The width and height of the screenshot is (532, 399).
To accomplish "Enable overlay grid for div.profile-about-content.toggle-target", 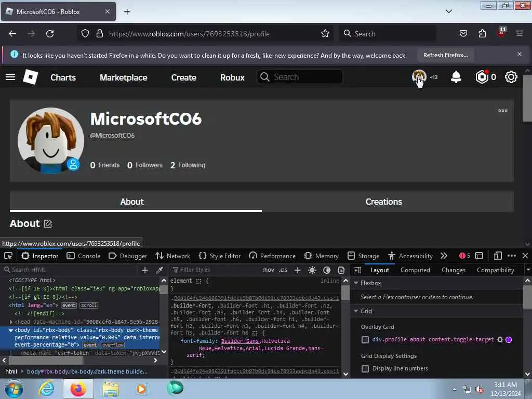I will point(365,340).
